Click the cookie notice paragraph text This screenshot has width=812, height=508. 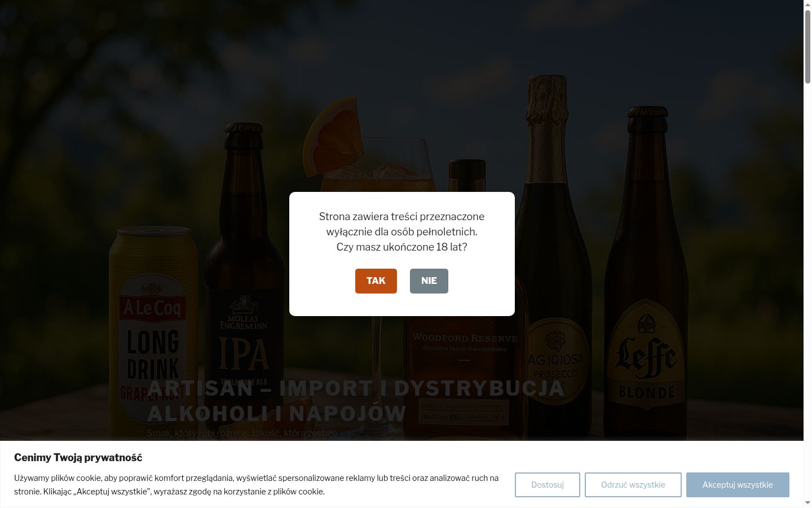257,485
